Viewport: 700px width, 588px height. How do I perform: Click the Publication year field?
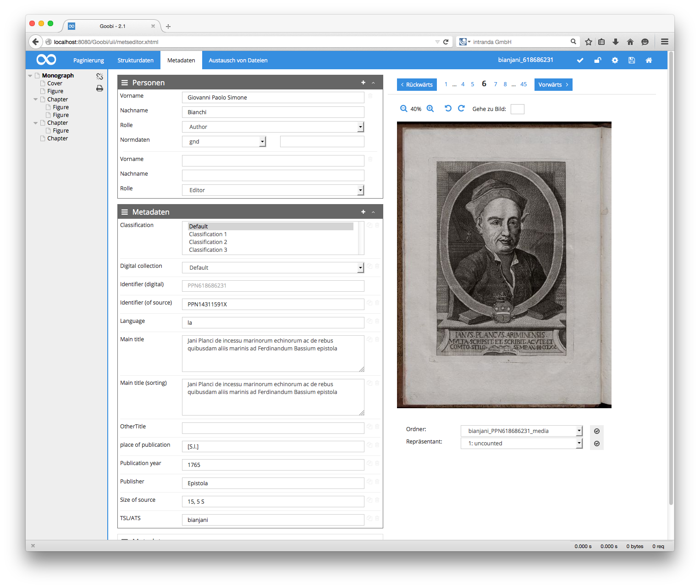tap(273, 465)
